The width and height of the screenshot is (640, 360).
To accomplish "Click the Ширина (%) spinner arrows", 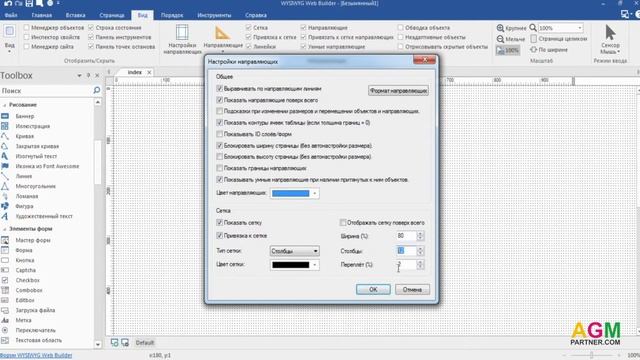I will pos(420,236).
